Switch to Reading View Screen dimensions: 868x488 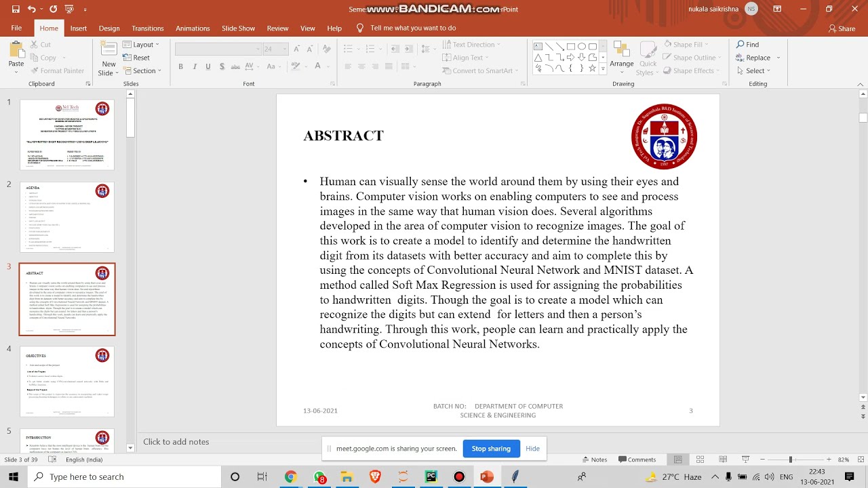(722, 460)
